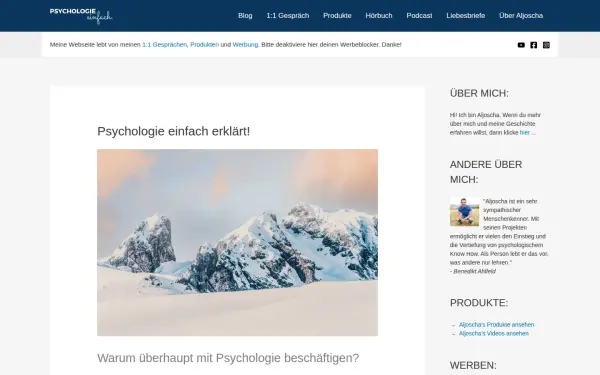Open Aljoscha's Videos ansehen link
Screen dimensions: 600x375
(x=494, y=333)
